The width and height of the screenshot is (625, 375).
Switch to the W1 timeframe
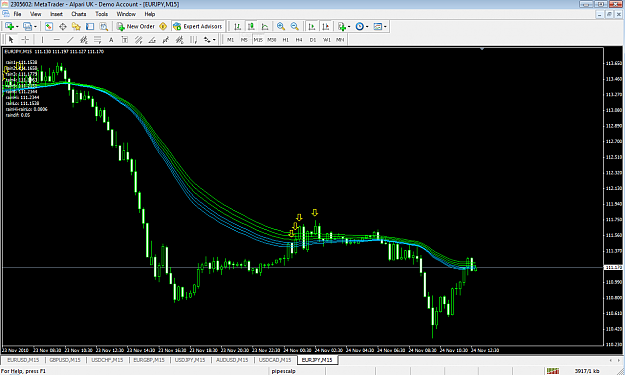click(x=326, y=40)
